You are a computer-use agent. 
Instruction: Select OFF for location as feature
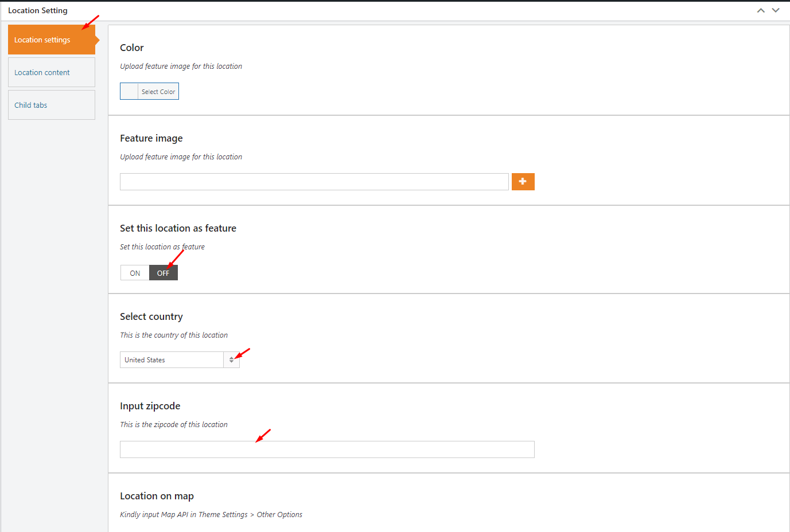click(x=164, y=273)
